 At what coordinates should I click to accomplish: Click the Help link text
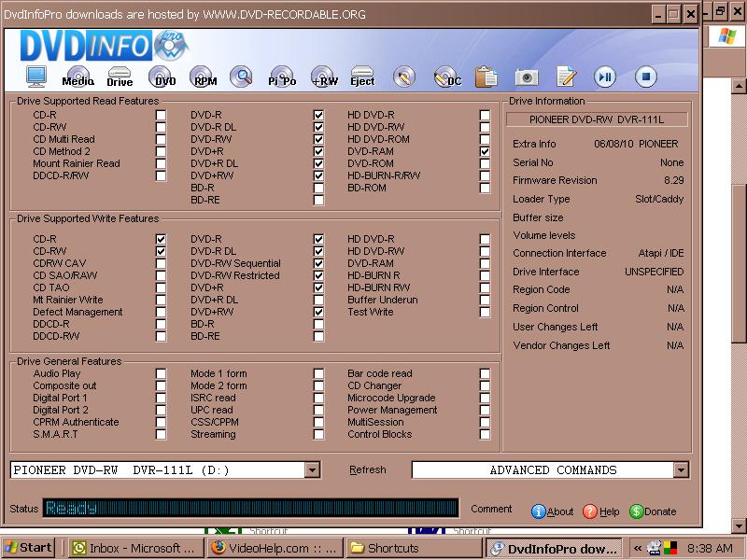610,511
